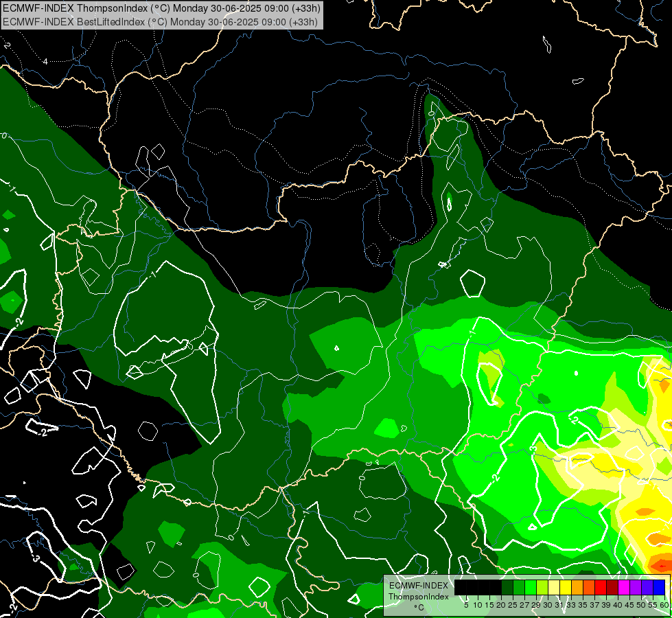The width and height of the screenshot is (672, 618).
Task: Click legend tick value 39
Action: [606, 605]
